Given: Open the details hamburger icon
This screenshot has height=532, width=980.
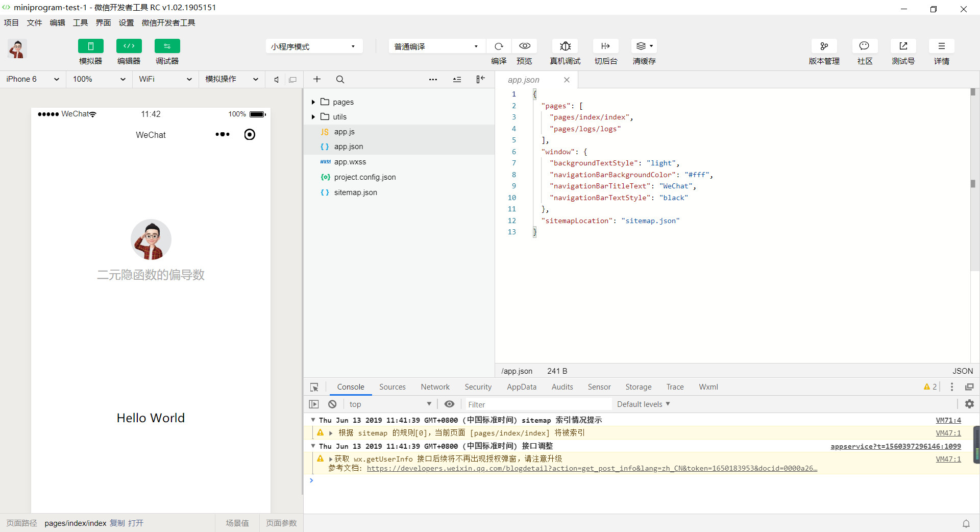Looking at the screenshot, I should (941, 46).
